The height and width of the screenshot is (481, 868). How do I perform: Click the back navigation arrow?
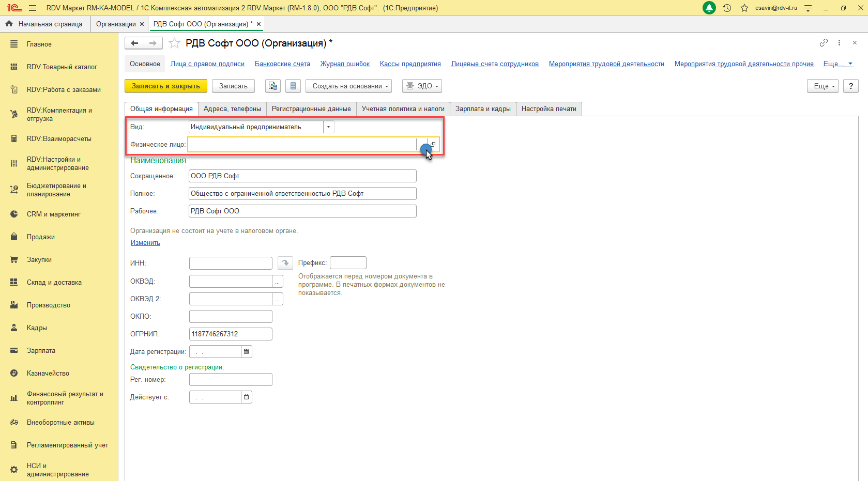pyautogui.click(x=134, y=43)
